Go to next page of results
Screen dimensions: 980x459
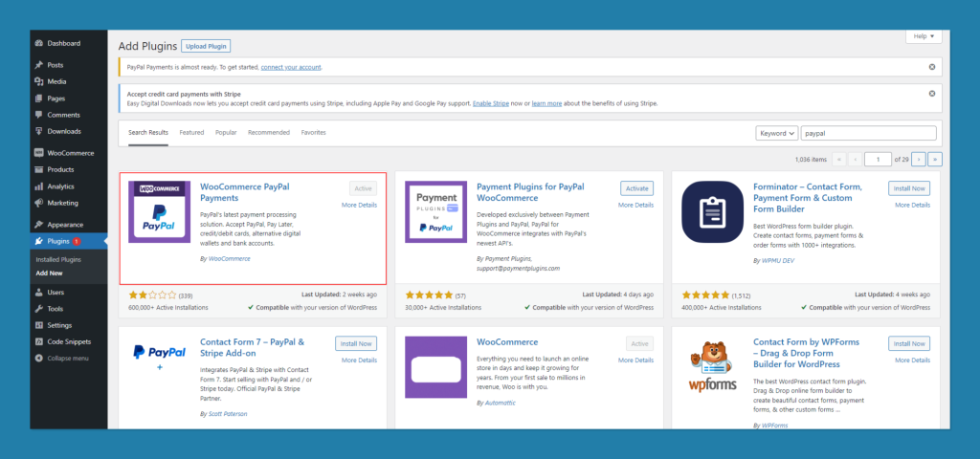pos(919,160)
